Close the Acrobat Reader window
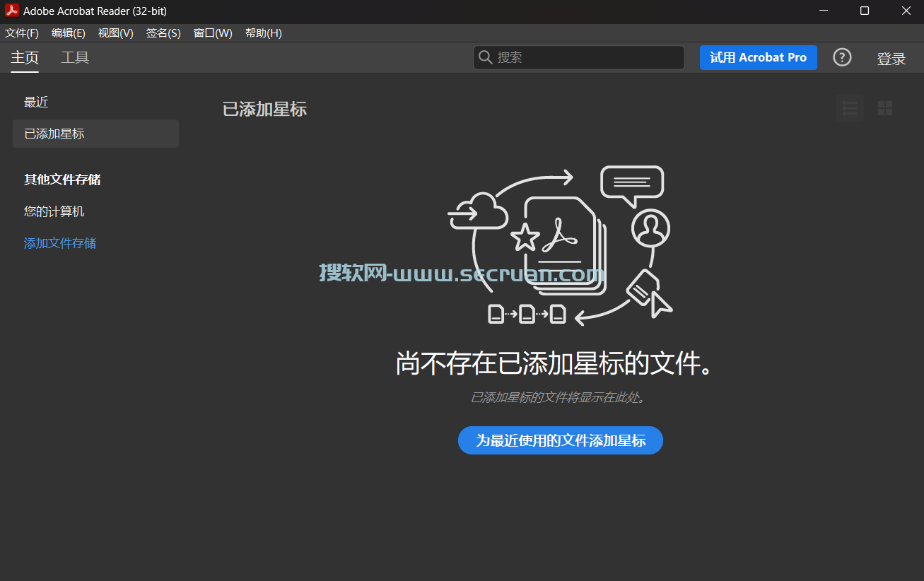 [906, 11]
